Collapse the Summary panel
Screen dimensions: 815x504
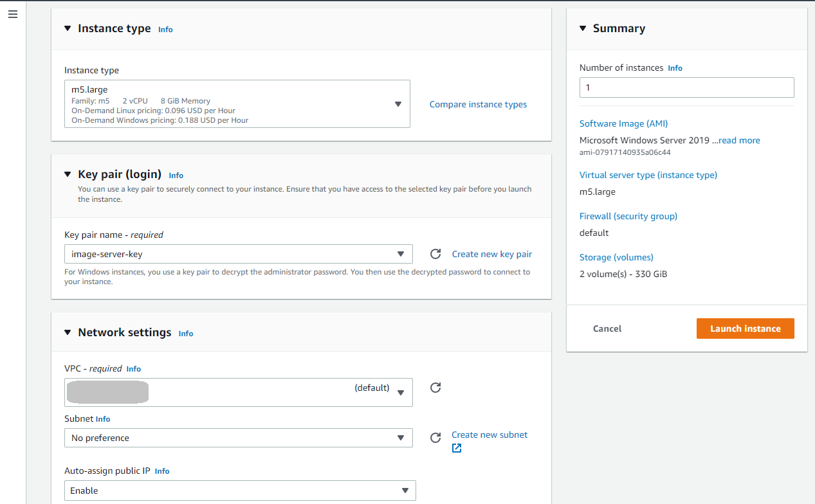point(583,29)
